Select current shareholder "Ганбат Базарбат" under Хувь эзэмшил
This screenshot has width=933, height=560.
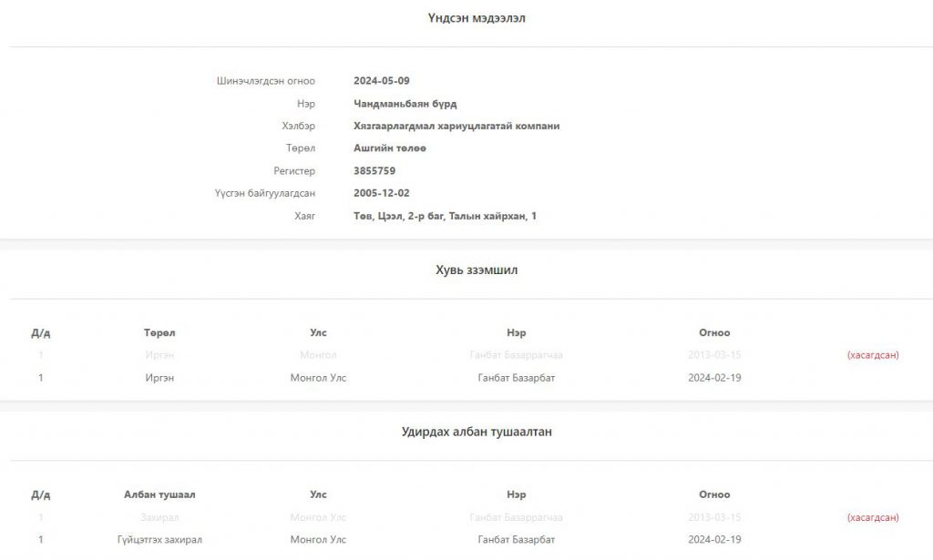[516, 378]
